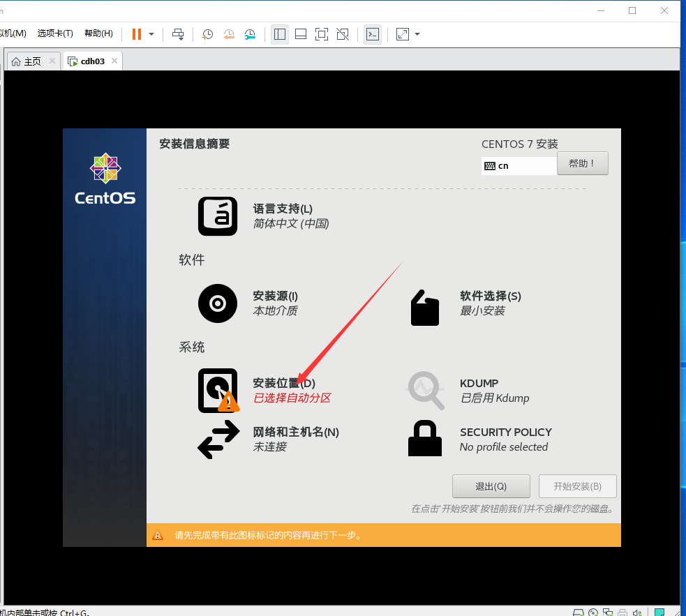Open the 选项卡(T) menu

click(55, 33)
